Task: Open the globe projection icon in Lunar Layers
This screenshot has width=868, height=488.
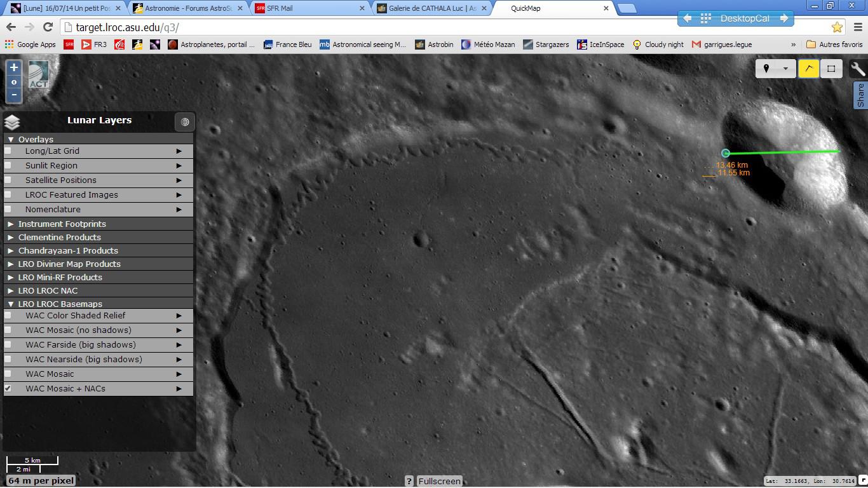Action: (x=185, y=122)
